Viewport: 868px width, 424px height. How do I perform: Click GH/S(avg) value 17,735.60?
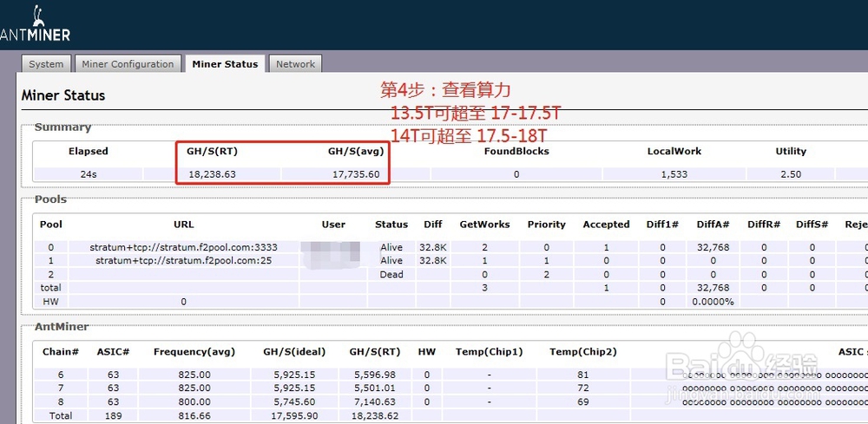point(355,174)
